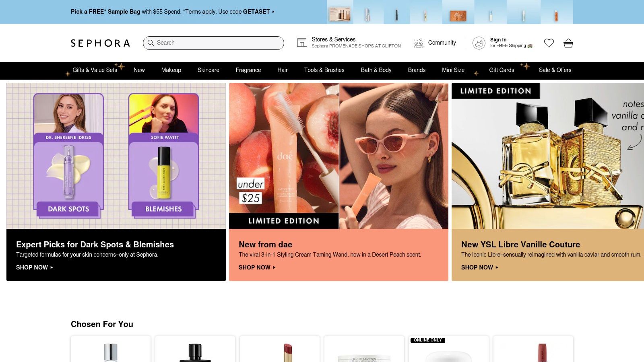
Task: Click the GETASET promo arrow
Action: tap(273, 12)
